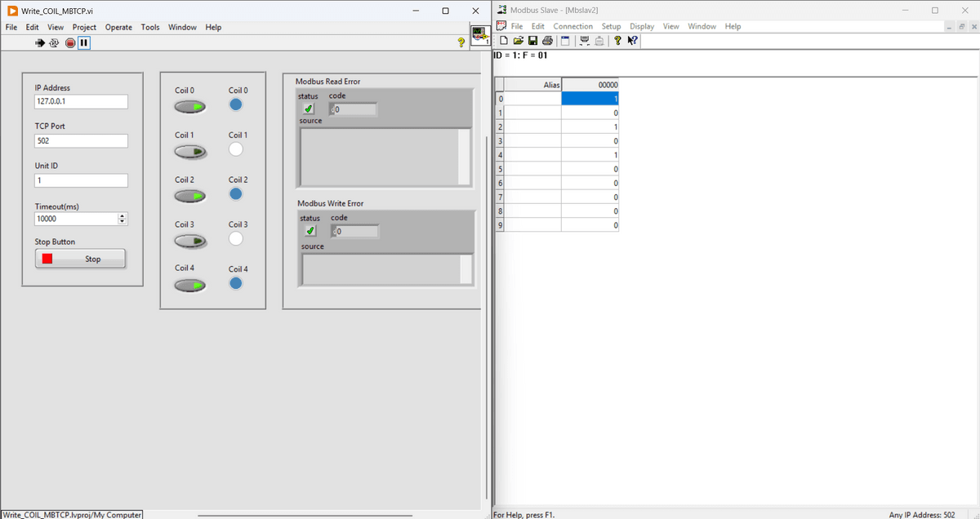Select the Alias cell in row 1
Viewport: 980px width, 519px height.
tap(533, 113)
